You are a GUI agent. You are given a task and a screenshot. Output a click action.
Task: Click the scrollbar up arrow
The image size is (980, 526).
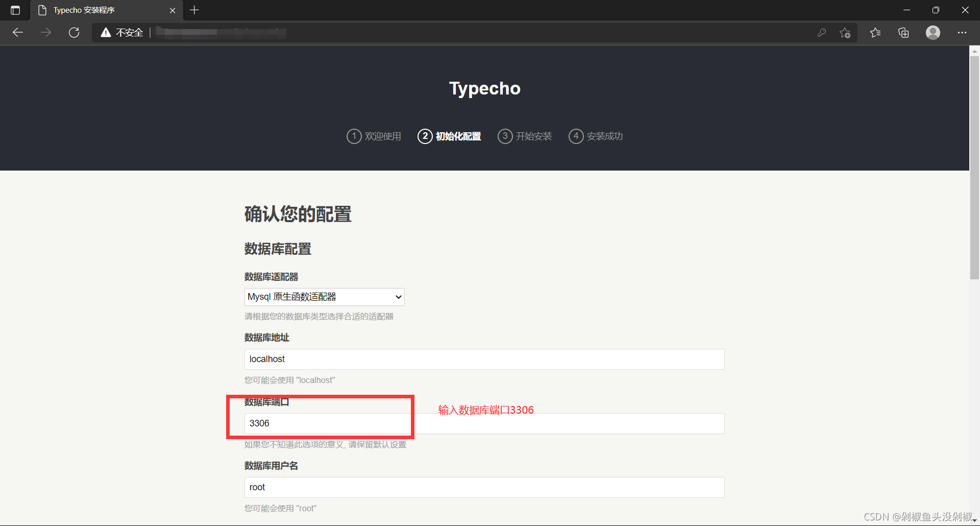tap(974, 51)
